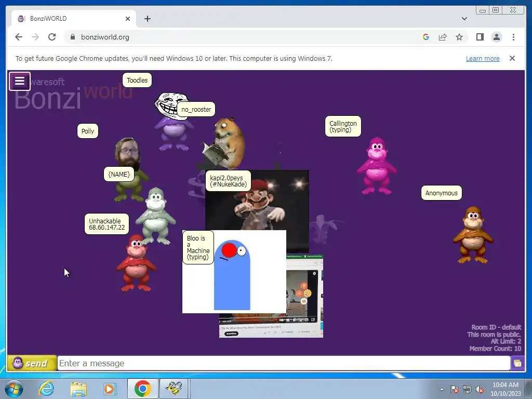Click the 'no_rooster' name tag
Viewport: 532px width, 399px height.
click(x=196, y=110)
